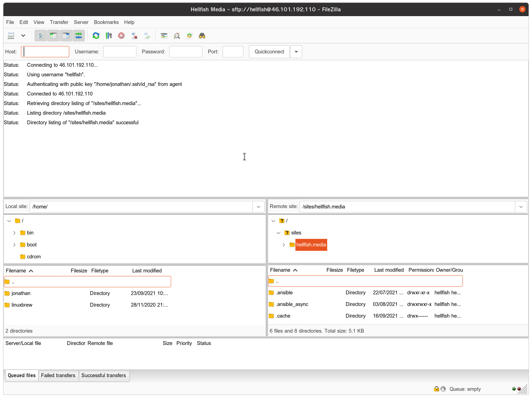
Task: Click the Transfer type dropdown icon
Action: 23,36
